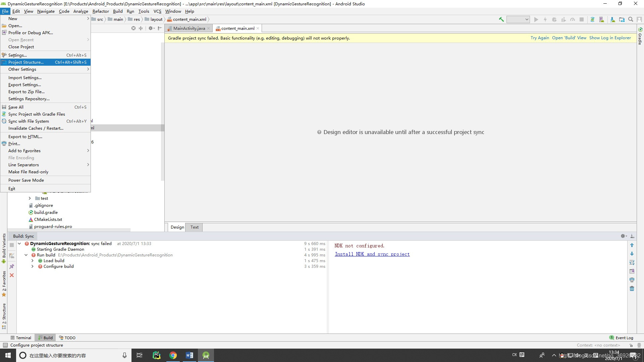The image size is (644, 362).
Task: Open the SDK Manager icon
Action: [612, 19]
